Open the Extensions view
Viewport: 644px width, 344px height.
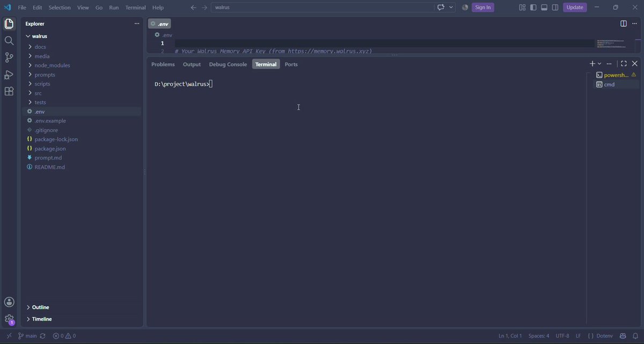[9, 91]
